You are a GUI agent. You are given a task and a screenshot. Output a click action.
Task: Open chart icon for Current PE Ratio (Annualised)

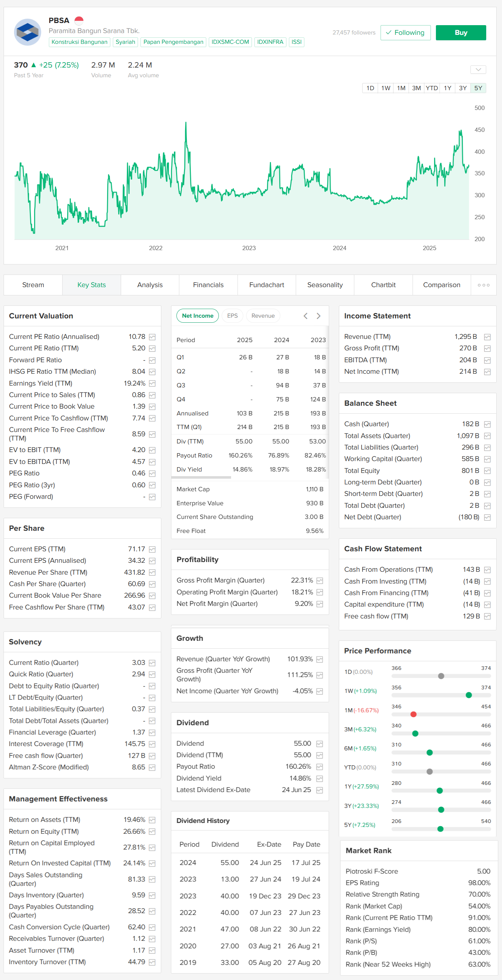tap(152, 337)
